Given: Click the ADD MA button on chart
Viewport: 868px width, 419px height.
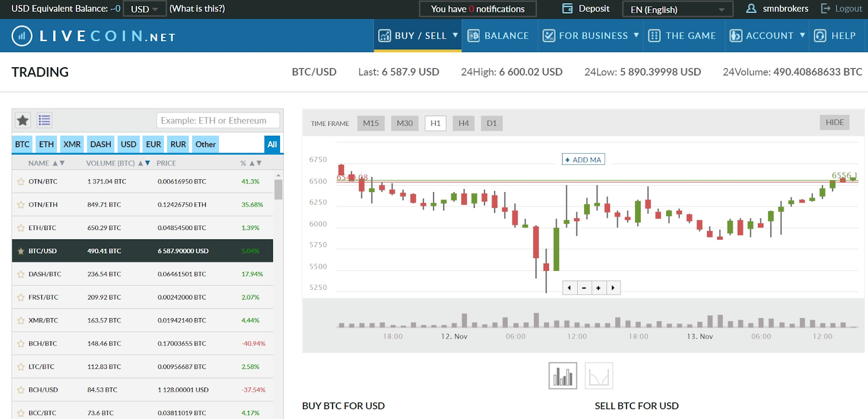Looking at the screenshot, I should tap(583, 160).
